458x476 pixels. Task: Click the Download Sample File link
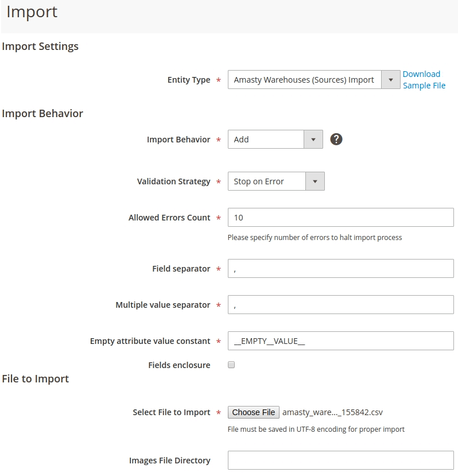tap(424, 80)
